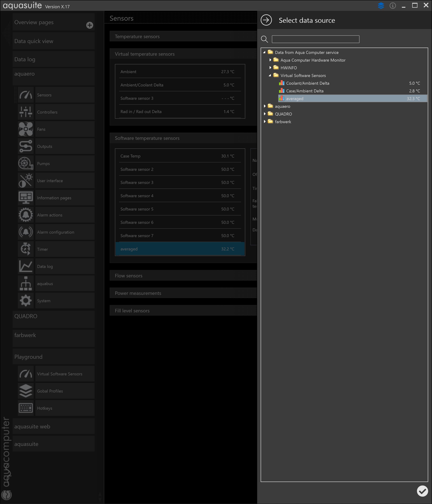Open the User interface brightness icon

point(26,180)
